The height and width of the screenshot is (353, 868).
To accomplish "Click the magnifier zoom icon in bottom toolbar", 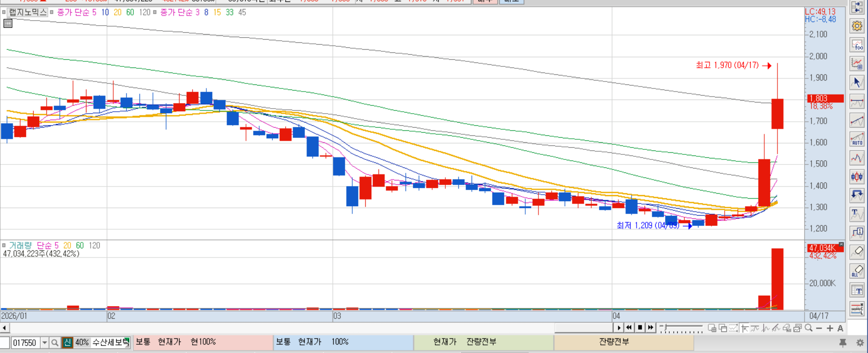I will 809,328.
